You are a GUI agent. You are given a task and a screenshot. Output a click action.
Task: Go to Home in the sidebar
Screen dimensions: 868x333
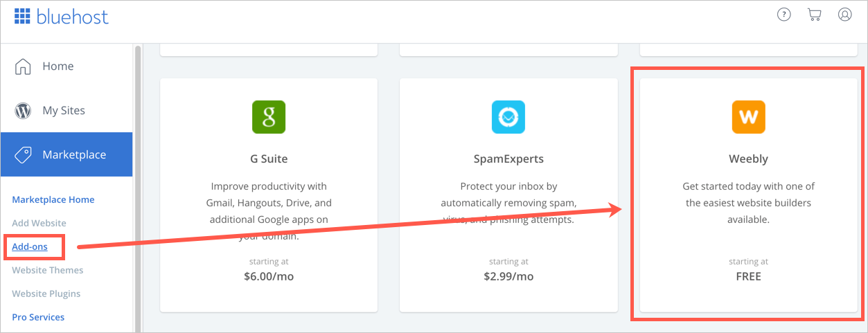57,66
